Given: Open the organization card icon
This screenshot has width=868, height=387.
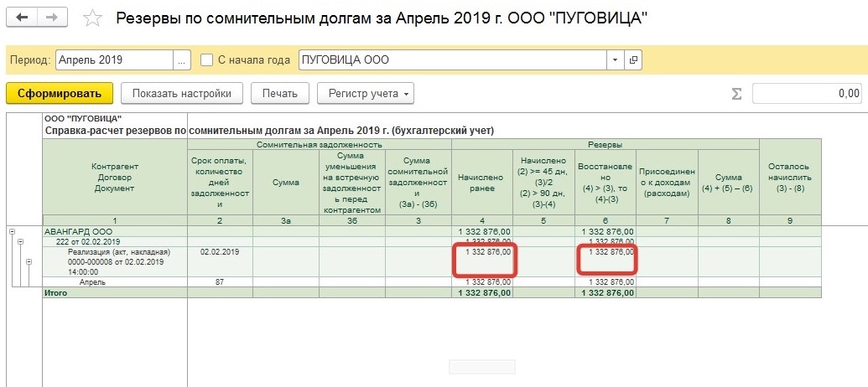Looking at the screenshot, I should point(634,60).
